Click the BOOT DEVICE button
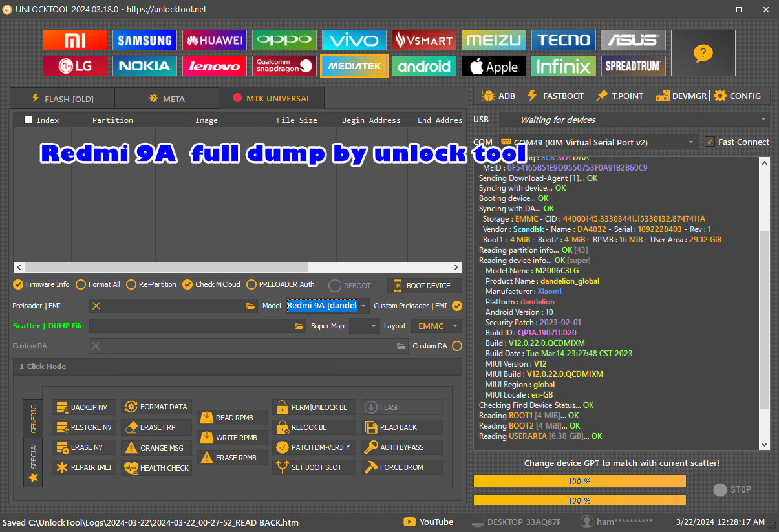This screenshot has height=532, width=779. coord(425,286)
